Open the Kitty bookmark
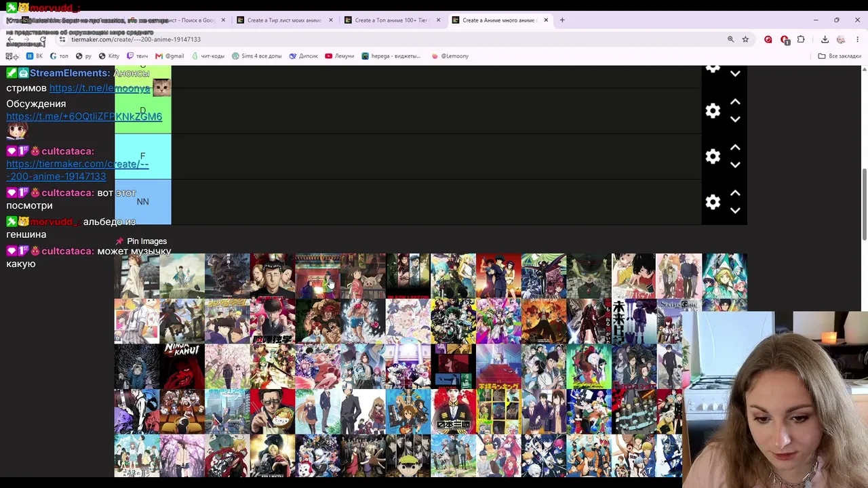 [x=109, y=56]
